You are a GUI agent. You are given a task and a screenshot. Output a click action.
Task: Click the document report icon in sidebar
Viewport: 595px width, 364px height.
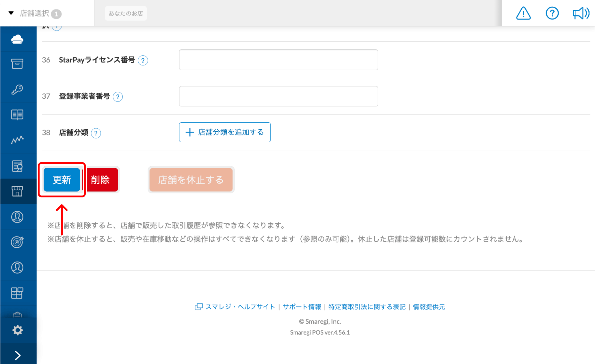coord(18,166)
